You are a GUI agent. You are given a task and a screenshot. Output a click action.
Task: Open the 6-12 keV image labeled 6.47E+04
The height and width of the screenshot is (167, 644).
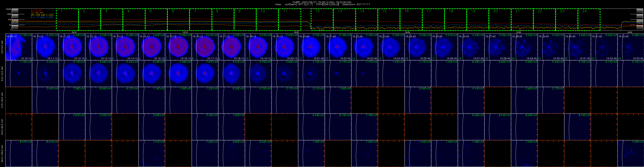click(x=232, y=74)
